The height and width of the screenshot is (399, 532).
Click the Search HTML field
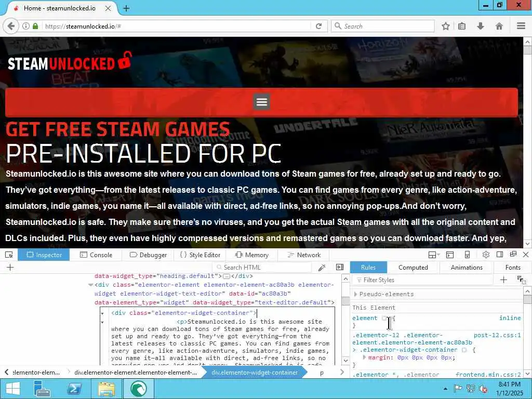point(262,268)
